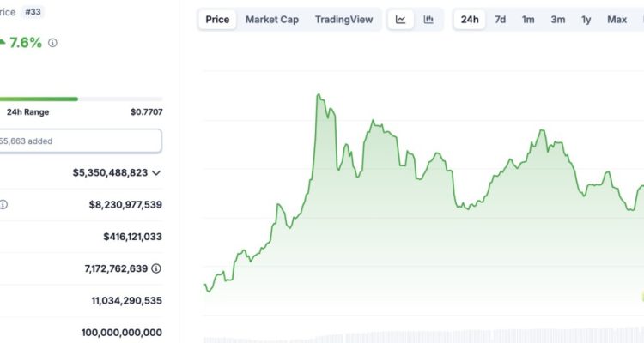Image resolution: width=644 pixels, height=343 pixels.
Task: Click the highest peak on price chart
Action: [x=319, y=95]
